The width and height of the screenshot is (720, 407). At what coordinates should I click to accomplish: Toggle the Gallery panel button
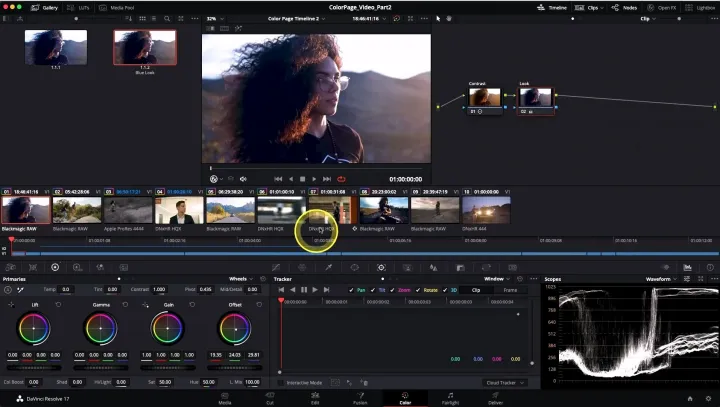pyautogui.click(x=44, y=8)
